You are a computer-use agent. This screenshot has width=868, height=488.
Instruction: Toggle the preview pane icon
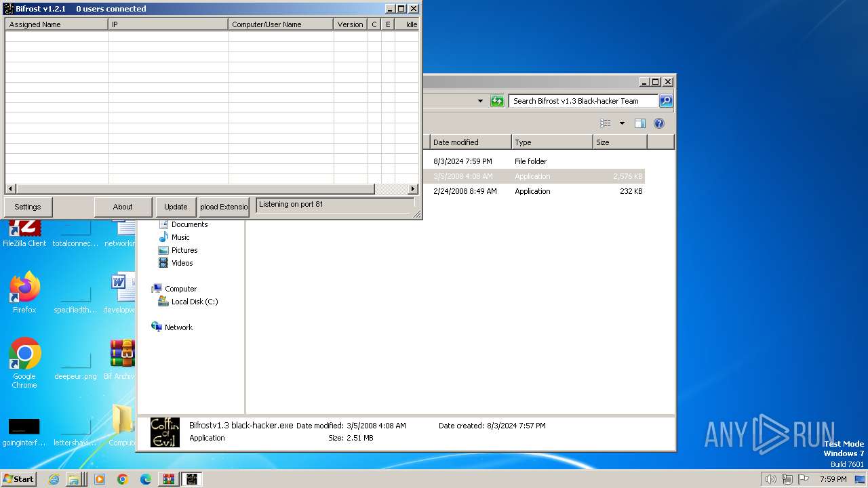point(639,123)
